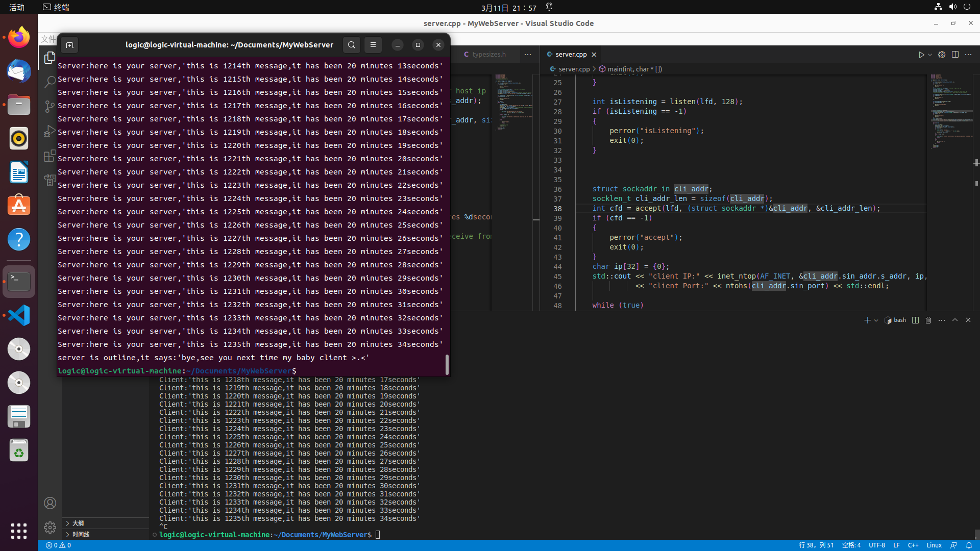Change encoding via UTF-8 status item
The height and width of the screenshot is (551, 980).
click(x=876, y=545)
